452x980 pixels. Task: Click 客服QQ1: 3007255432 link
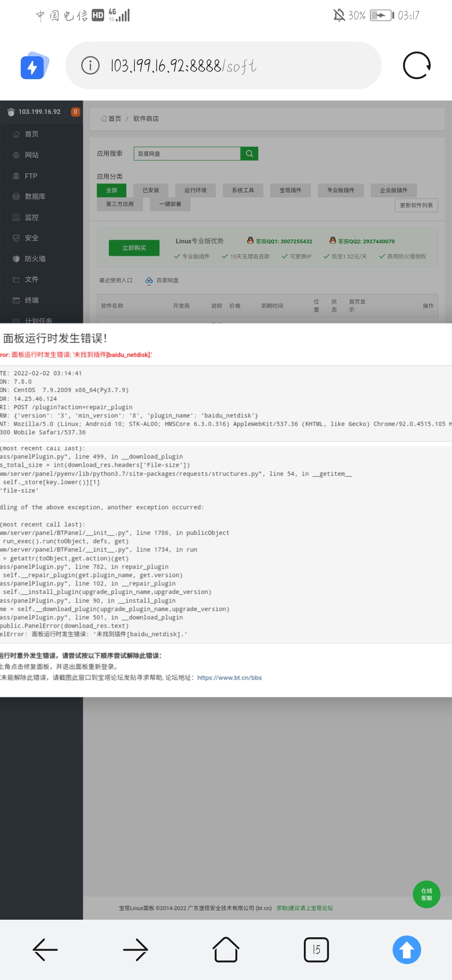tap(280, 241)
